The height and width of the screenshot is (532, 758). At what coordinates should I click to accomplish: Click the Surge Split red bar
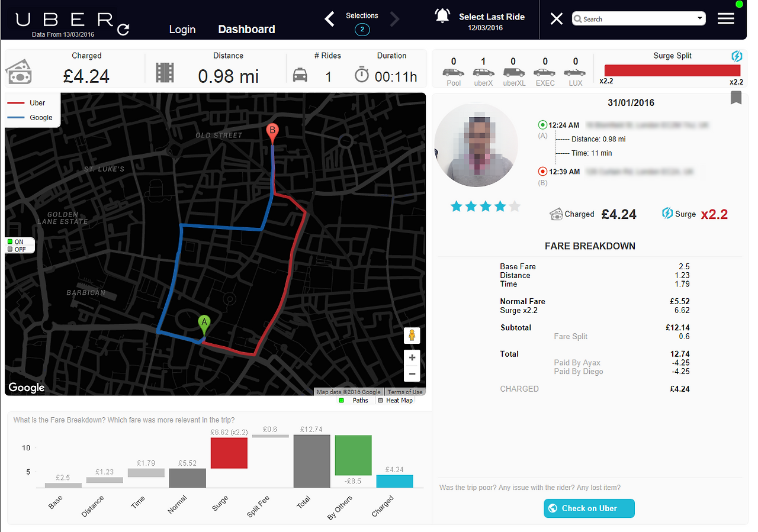click(x=672, y=70)
